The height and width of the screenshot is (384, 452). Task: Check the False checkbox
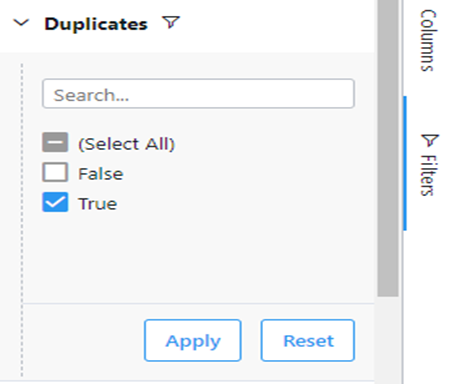[x=55, y=172]
